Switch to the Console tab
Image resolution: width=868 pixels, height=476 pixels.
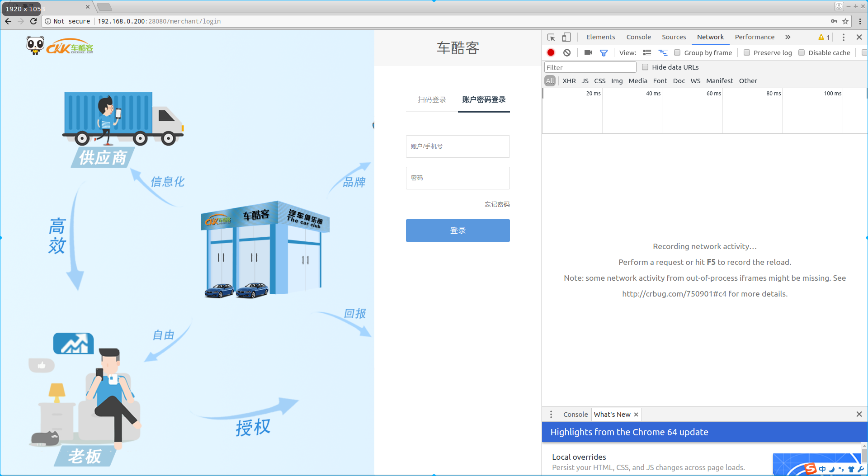pos(638,37)
